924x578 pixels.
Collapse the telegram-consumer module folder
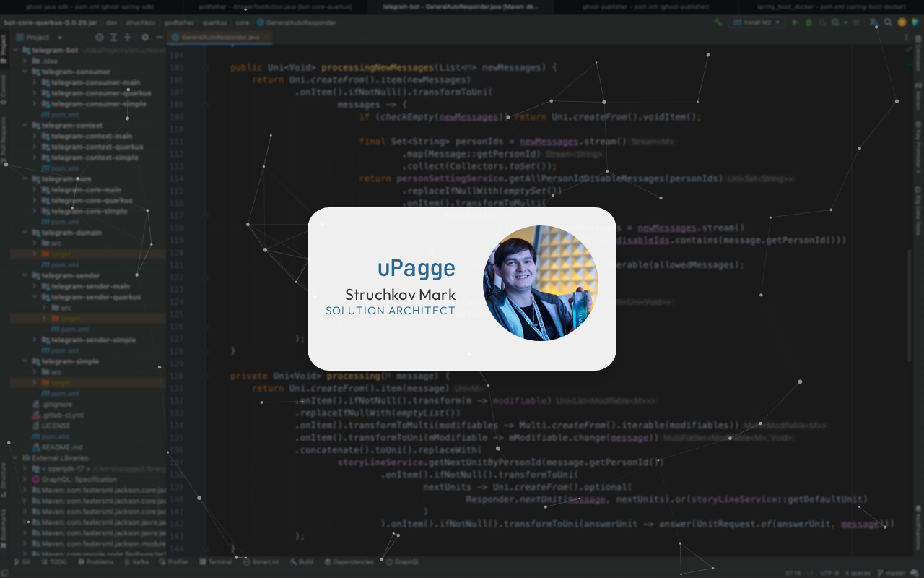pos(25,72)
